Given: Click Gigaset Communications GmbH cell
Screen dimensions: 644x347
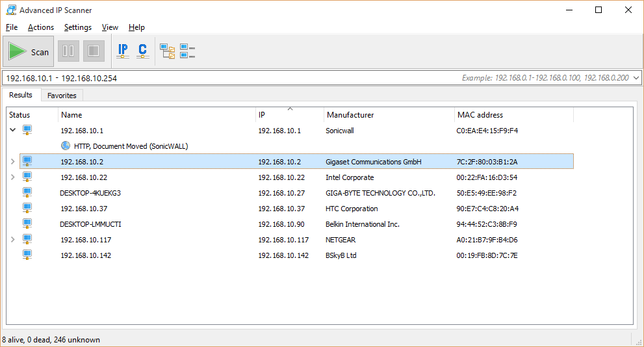Looking at the screenshot, I should 374,162.
